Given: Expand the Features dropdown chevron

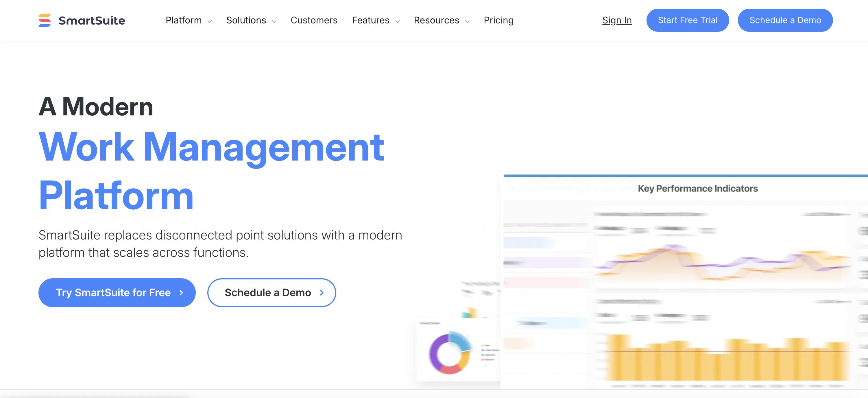Looking at the screenshot, I should pyautogui.click(x=398, y=21).
